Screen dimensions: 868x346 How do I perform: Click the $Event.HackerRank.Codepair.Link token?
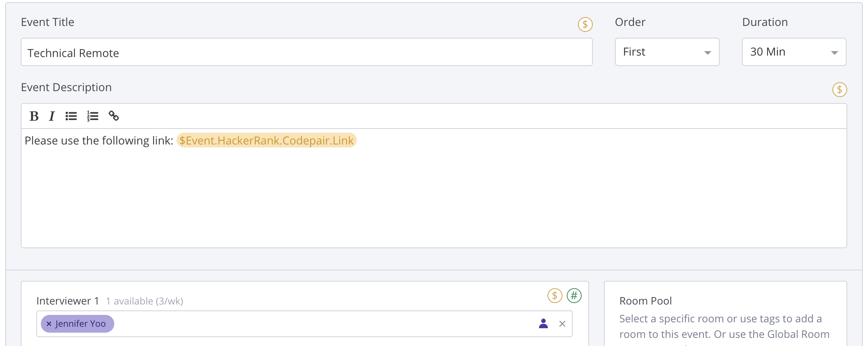click(266, 140)
